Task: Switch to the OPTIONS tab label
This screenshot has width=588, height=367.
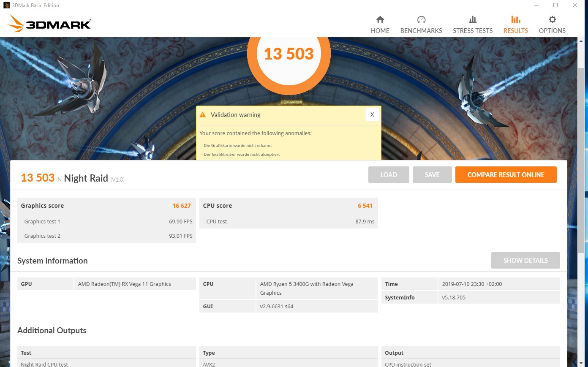Action: [552, 31]
